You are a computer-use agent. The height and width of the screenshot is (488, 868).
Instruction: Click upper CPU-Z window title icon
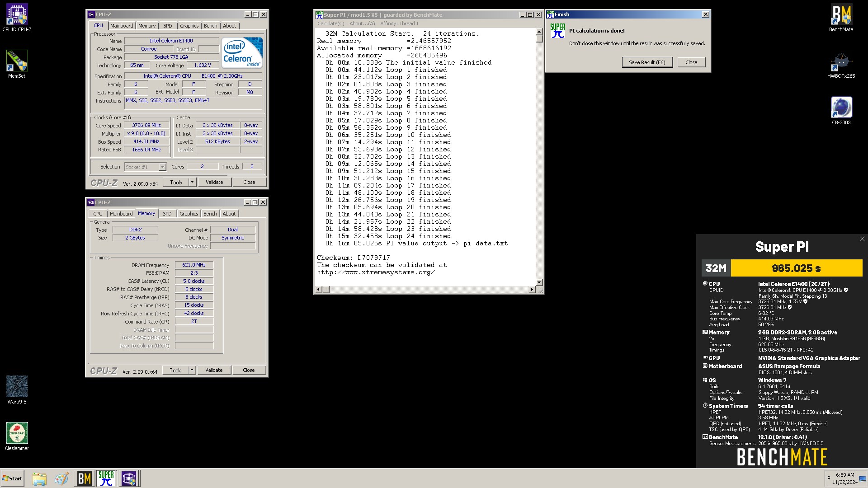[91, 14]
